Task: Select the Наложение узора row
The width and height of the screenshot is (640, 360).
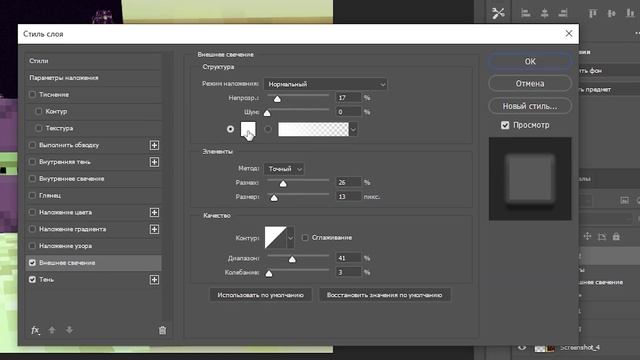Action: (93, 246)
